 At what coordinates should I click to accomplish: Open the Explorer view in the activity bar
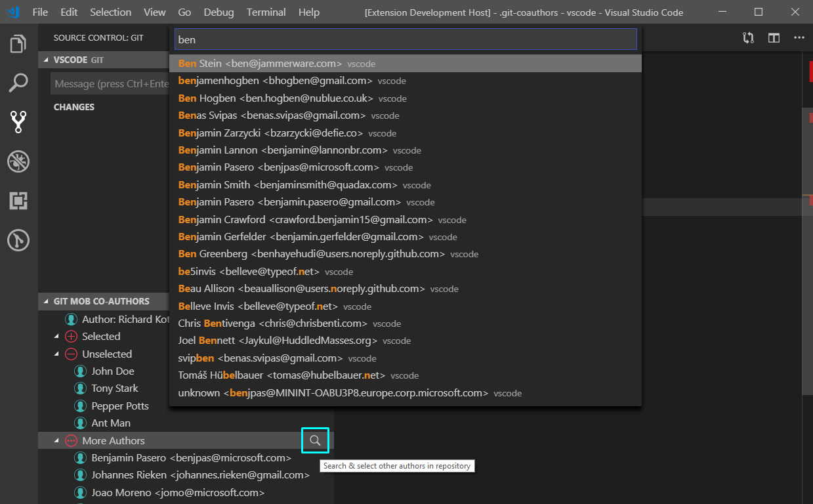pos(18,43)
